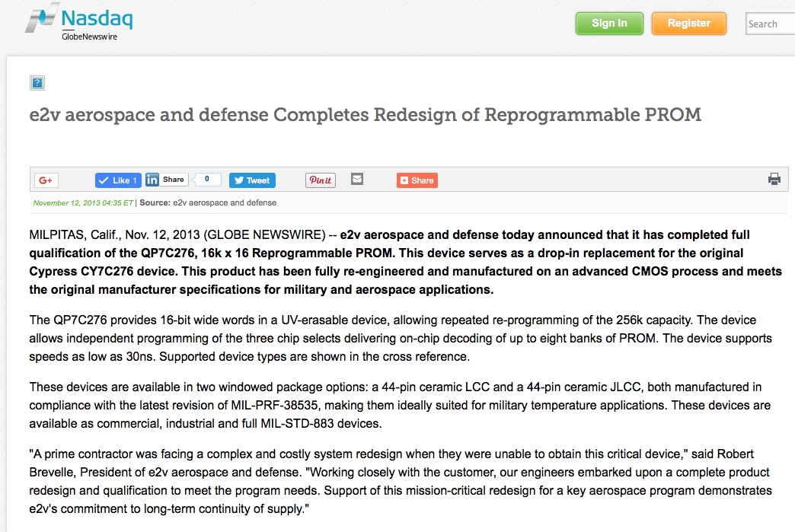Image resolution: width=795 pixels, height=532 pixels.
Task: Tweet this press release
Action: (x=253, y=180)
